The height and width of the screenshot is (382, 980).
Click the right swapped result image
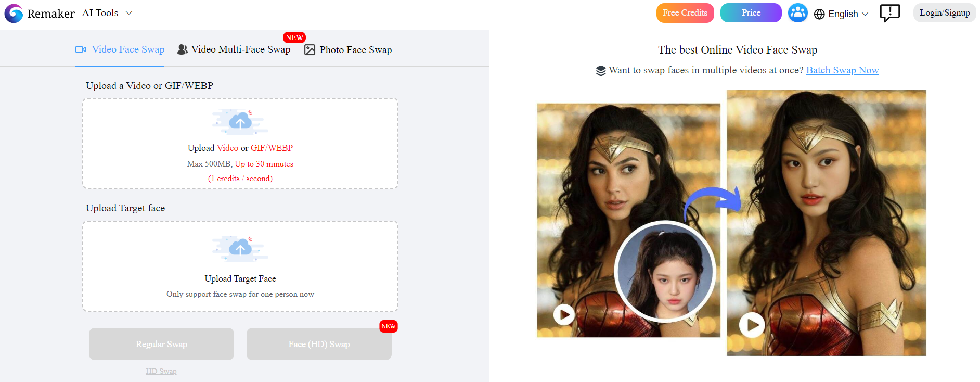pos(826,223)
